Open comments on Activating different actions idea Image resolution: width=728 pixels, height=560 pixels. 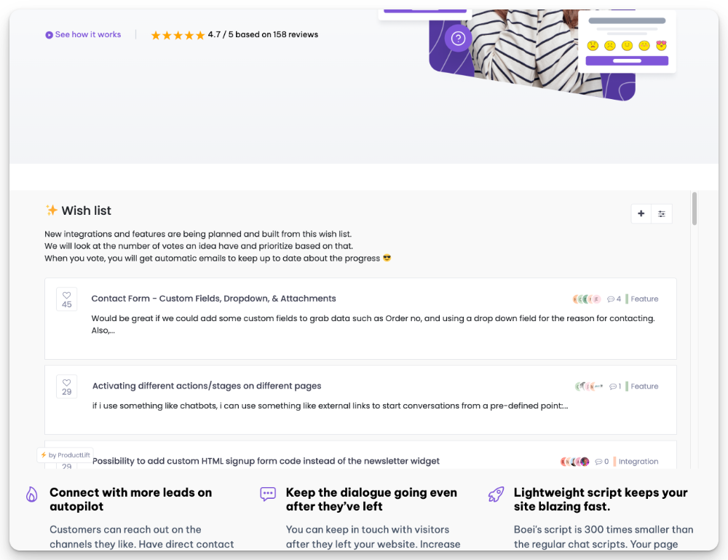click(615, 387)
